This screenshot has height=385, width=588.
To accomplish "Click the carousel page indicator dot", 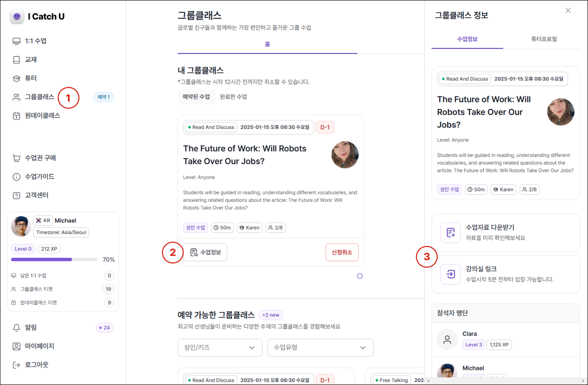I will click(360, 276).
